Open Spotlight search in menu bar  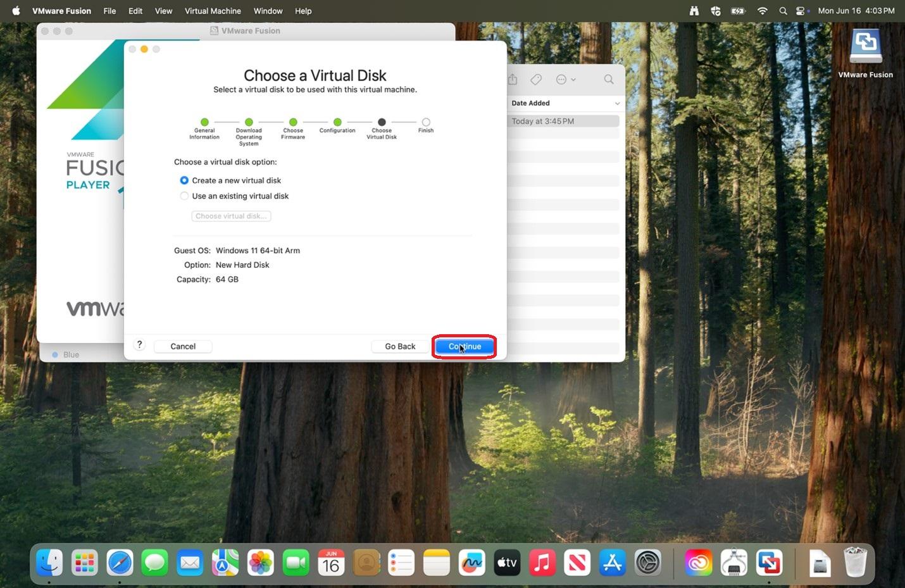click(783, 11)
